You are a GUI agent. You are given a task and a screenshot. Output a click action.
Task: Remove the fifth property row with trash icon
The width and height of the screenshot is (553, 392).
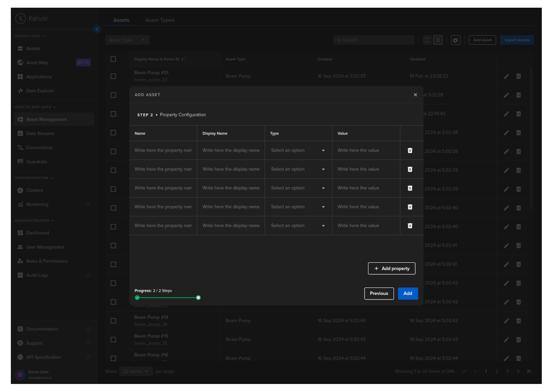point(410,226)
